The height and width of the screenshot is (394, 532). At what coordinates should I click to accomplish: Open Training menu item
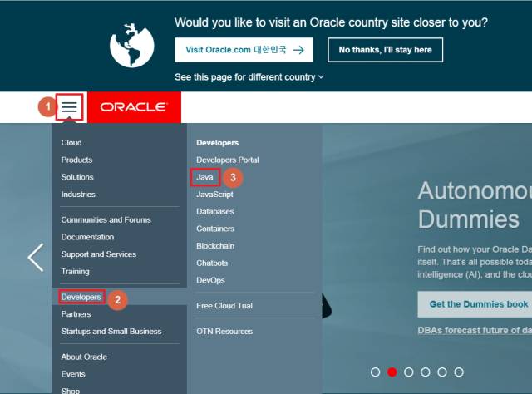coord(76,272)
